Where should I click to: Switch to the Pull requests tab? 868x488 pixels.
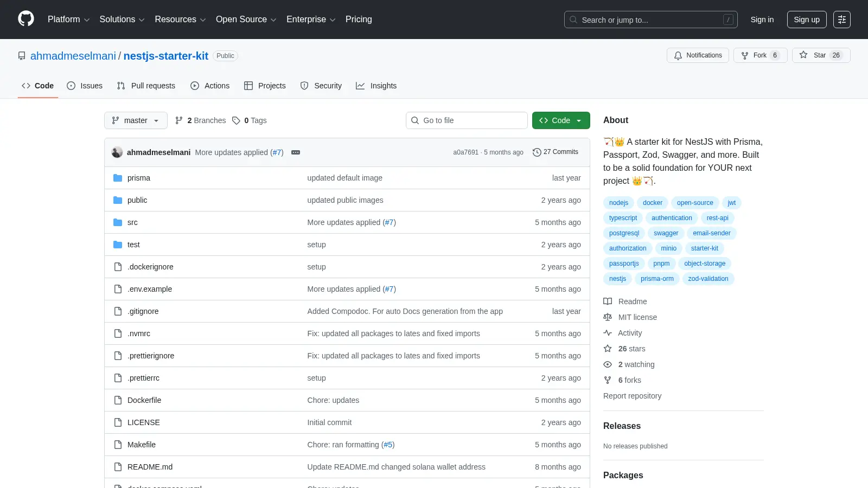tap(146, 86)
